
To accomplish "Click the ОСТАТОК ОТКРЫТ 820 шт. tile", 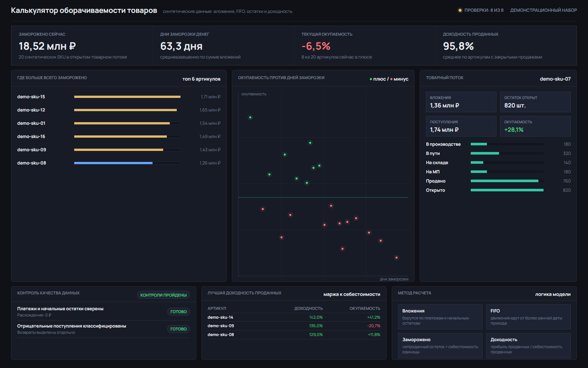I will coord(535,102).
